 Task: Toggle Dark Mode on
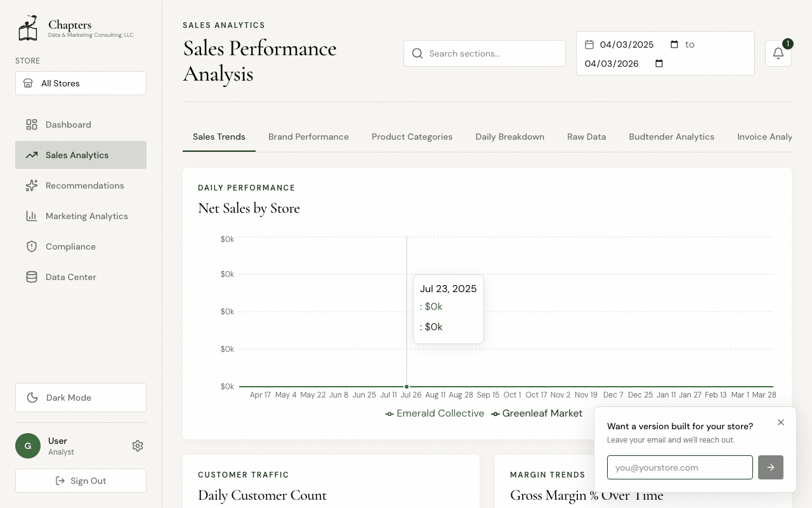(81, 398)
